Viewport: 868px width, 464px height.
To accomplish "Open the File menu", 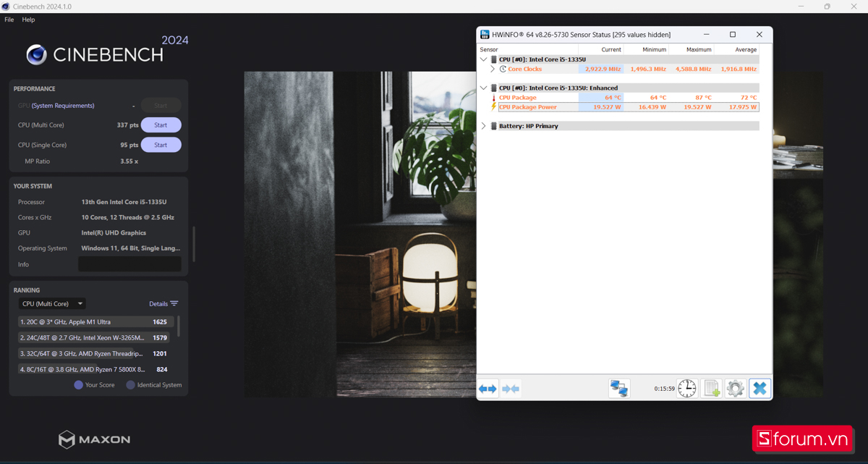I will [9, 20].
